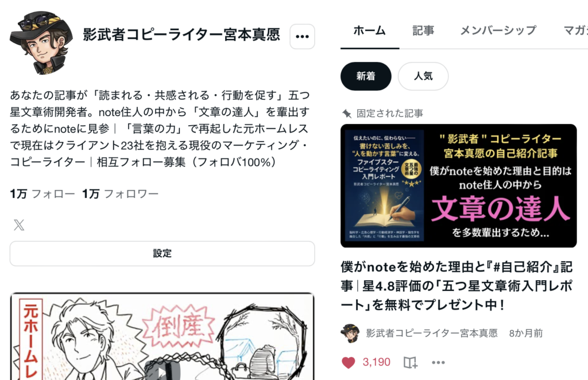Add pinned article to magazine icon
Image resolution: width=588 pixels, height=380 pixels.
410,362
